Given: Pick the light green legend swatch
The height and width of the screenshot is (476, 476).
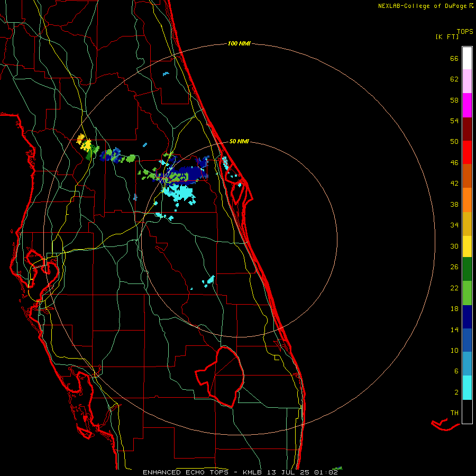Looking at the screenshot, I should [467, 293].
